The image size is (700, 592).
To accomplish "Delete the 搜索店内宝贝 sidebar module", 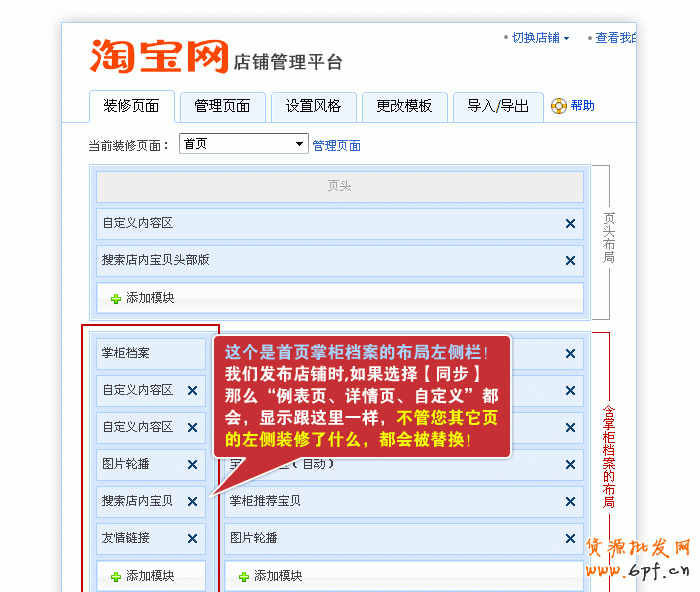I will (x=192, y=502).
